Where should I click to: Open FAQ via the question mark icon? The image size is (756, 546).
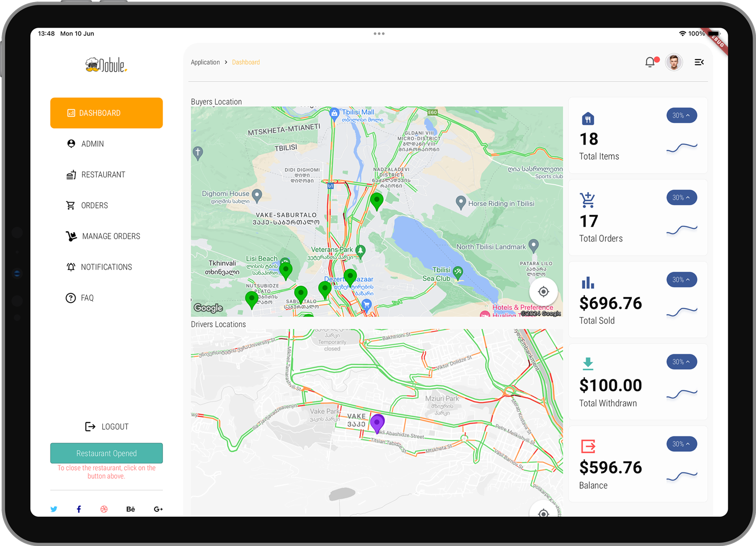point(71,298)
